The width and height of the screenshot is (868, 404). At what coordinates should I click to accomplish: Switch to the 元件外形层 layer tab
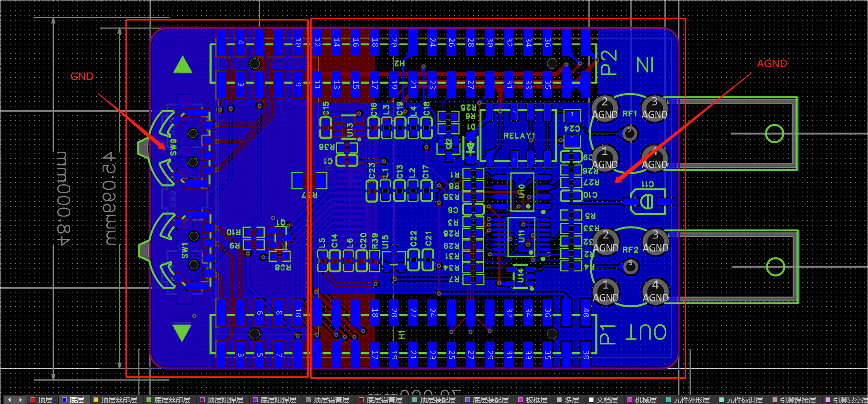[688, 400]
